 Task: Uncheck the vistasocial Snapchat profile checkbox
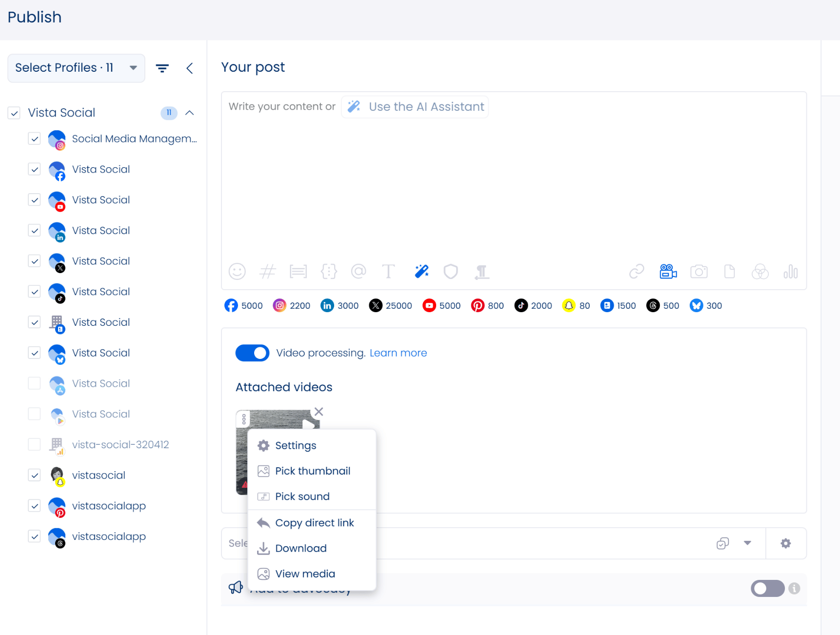click(34, 476)
